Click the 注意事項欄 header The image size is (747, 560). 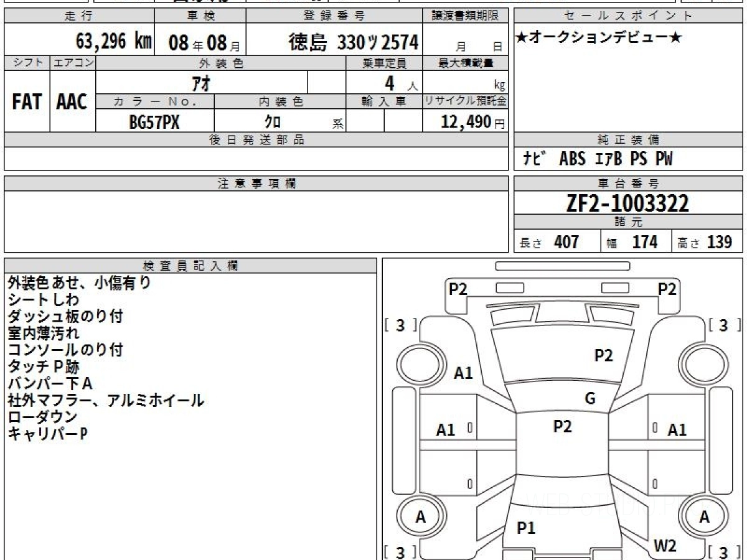(x=256, y=184)
